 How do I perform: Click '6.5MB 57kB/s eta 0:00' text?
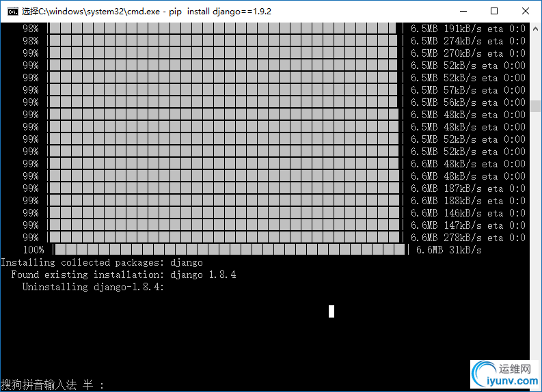[x=468, y=90]
